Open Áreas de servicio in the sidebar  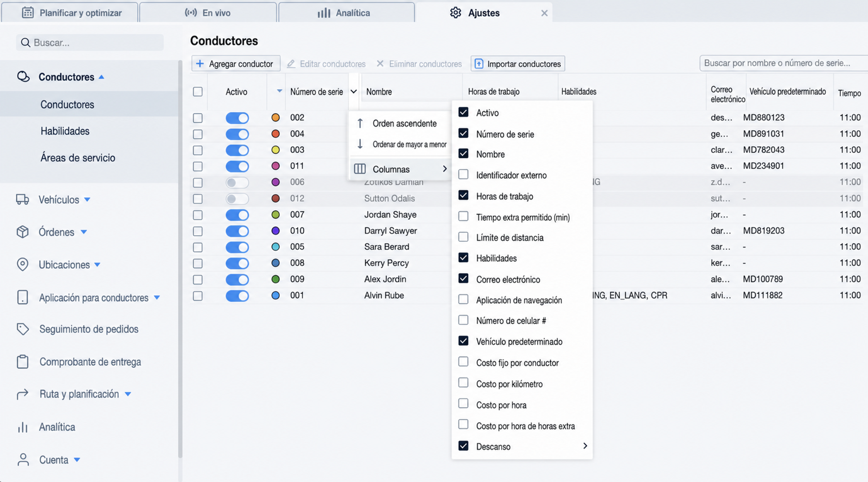78,157
